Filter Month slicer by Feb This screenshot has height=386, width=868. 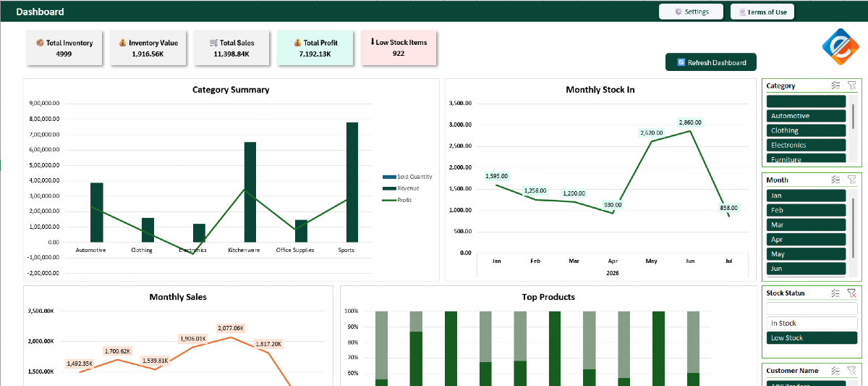(806, 210)
